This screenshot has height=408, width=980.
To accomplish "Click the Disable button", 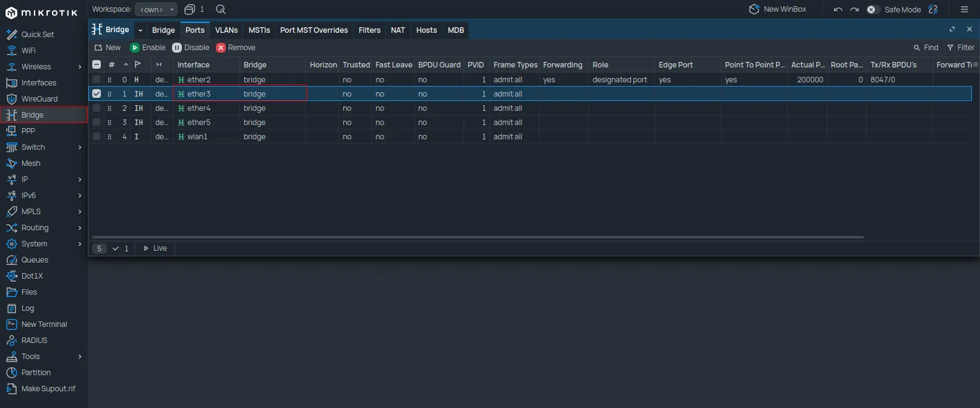I will tap(191, 48).
